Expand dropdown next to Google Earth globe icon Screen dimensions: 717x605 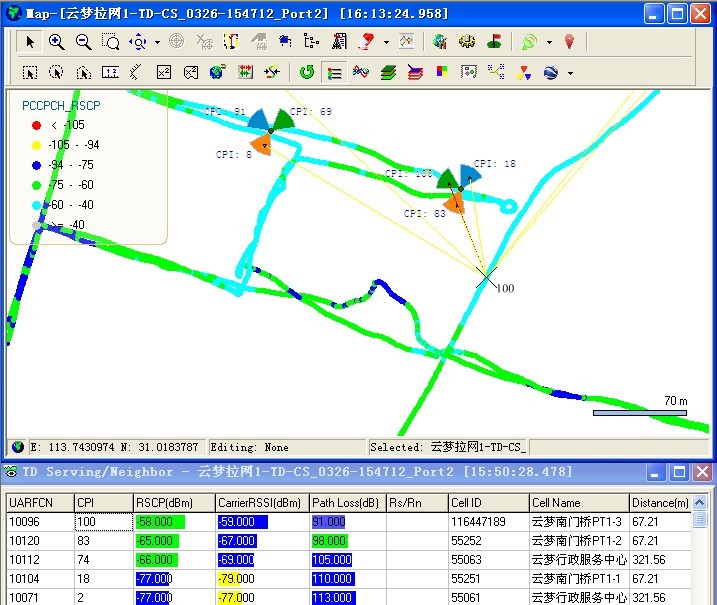coord(570,72)
